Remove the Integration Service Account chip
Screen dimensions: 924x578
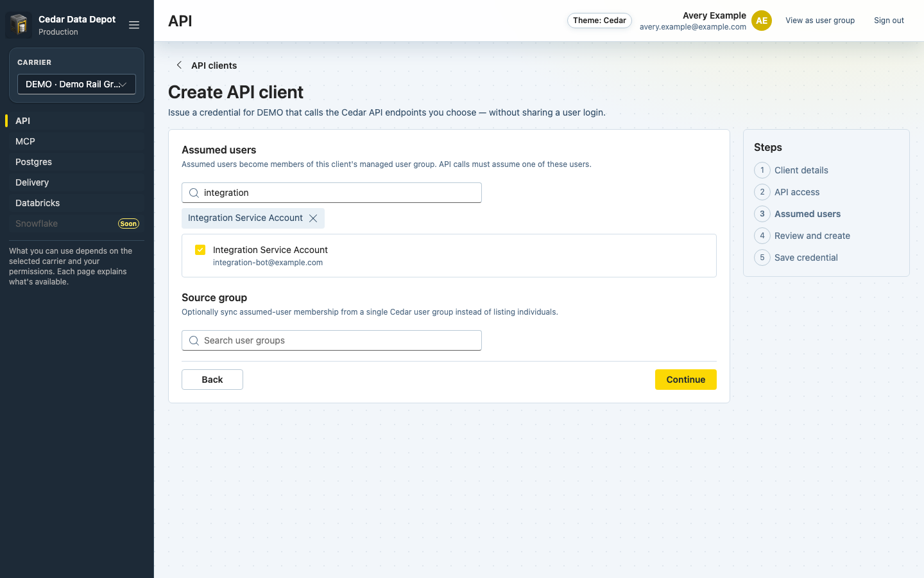click(x=313, y=218)
